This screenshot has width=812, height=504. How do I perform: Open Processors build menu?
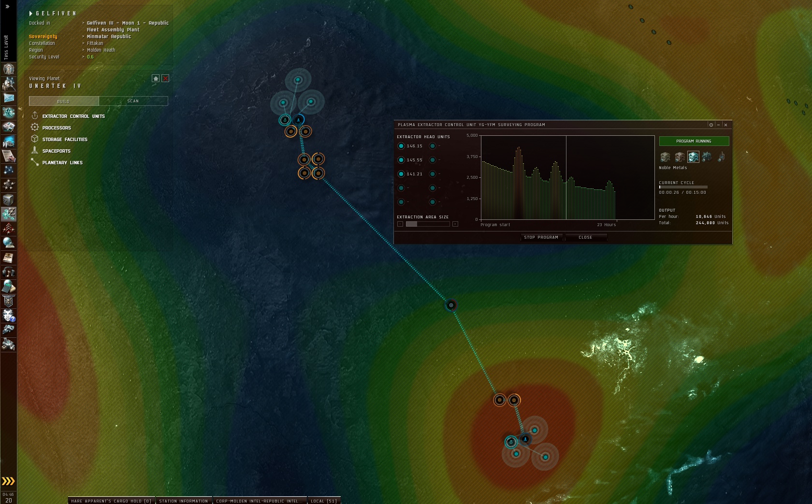pyautogui.click(x=51, y=128)
